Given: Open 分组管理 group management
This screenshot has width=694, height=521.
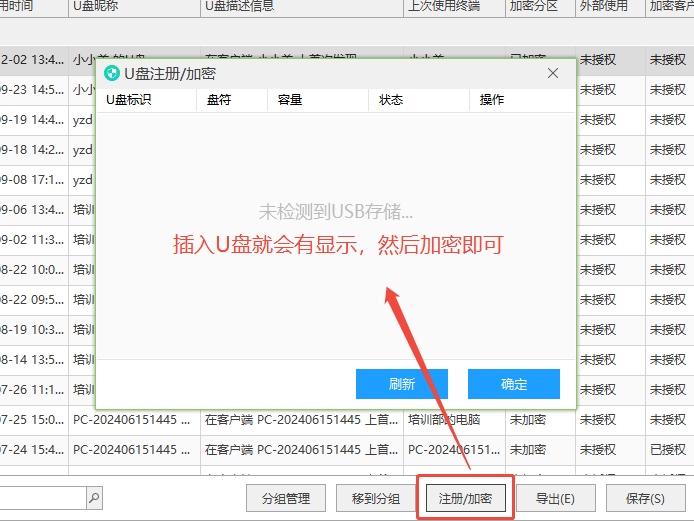Looking at the screenshot, I should pyautogui.click(x=285, y=498).
